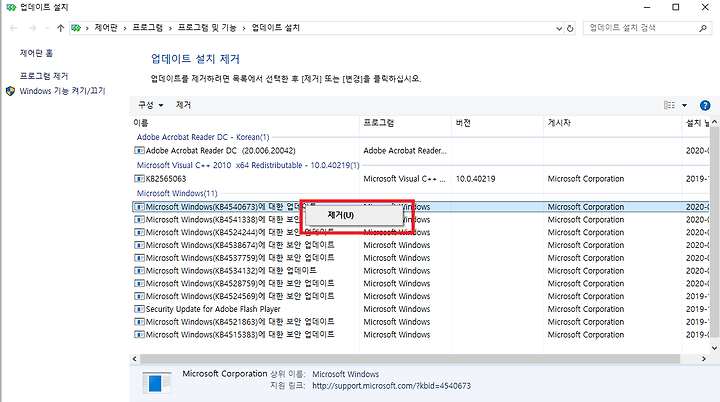This screenshot has height=402, width=720.
Task: Click icon beside Adobe Acrobat Reader DC entry
Action: pyautogui.click(x=139, y=151)
